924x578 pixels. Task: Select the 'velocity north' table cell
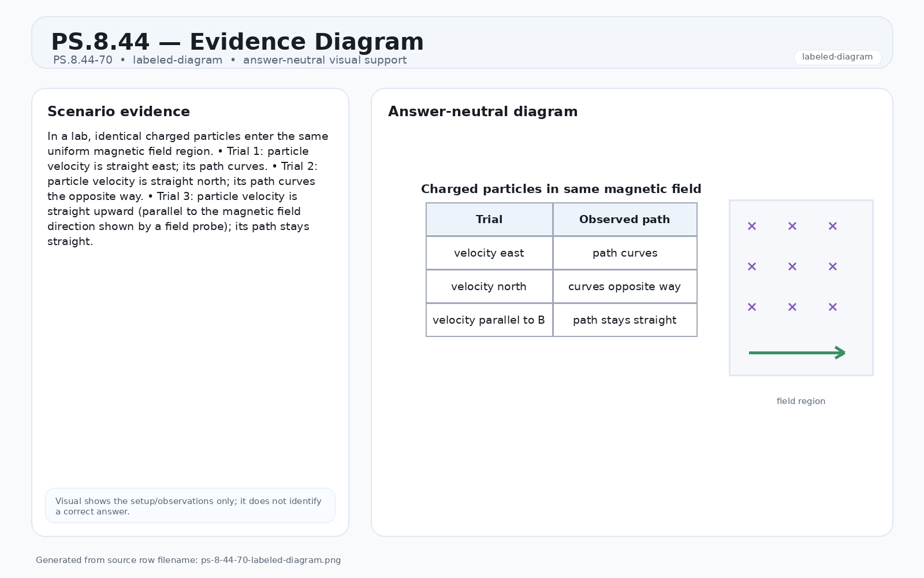tap(489, 287)
